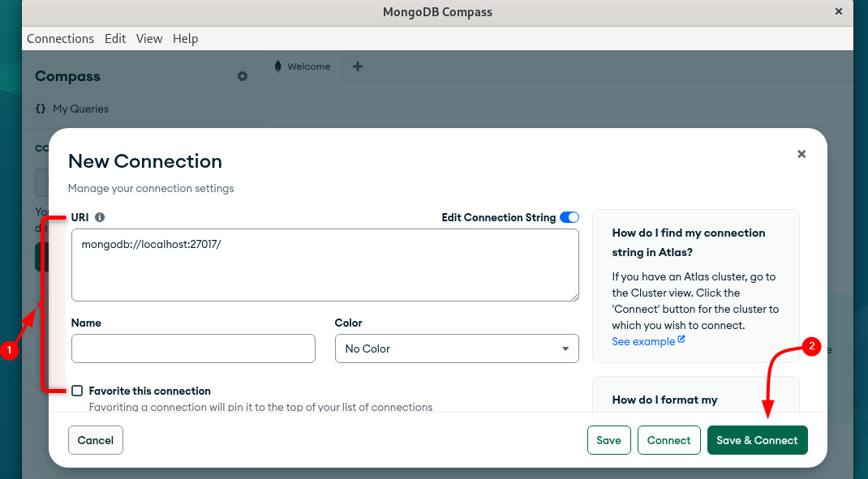Click into the connection Name field
The height and width of the screenshot is (479, 868).
tap(193, 349)
